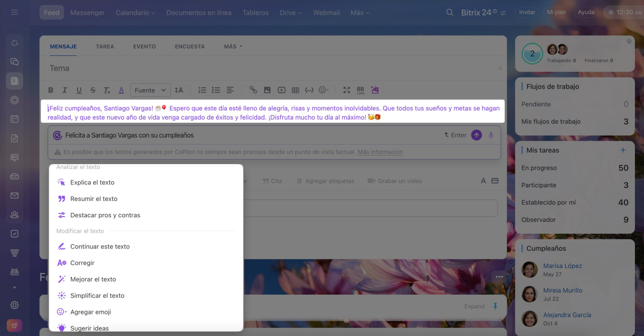
Task: Click the Invitar button
Action: coord(527,13)
